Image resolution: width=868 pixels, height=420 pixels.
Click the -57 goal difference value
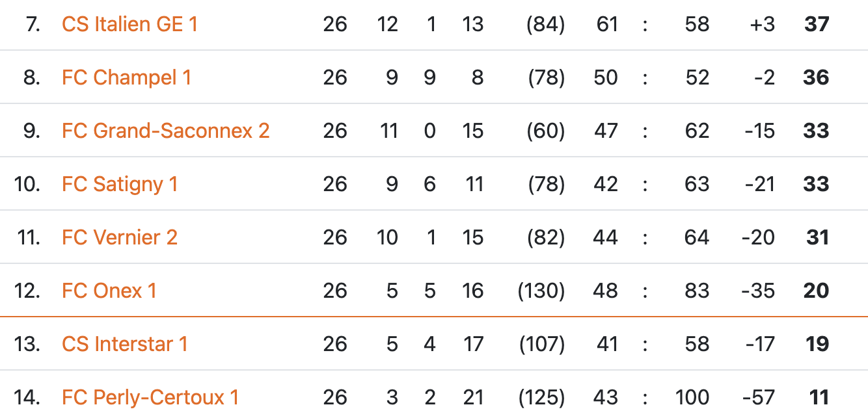tap(758, 397)
